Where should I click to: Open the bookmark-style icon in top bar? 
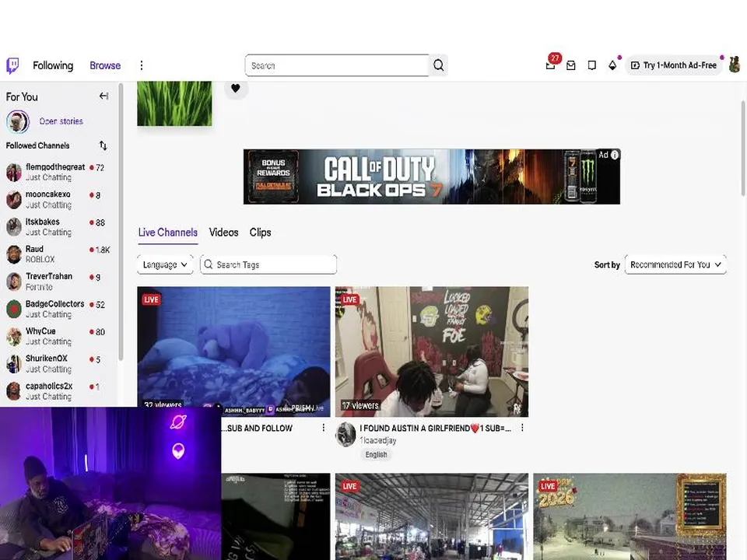pos(591,65)
